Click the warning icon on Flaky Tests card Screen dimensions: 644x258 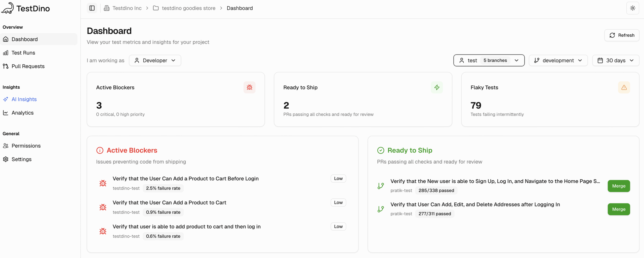click(624, 87)
